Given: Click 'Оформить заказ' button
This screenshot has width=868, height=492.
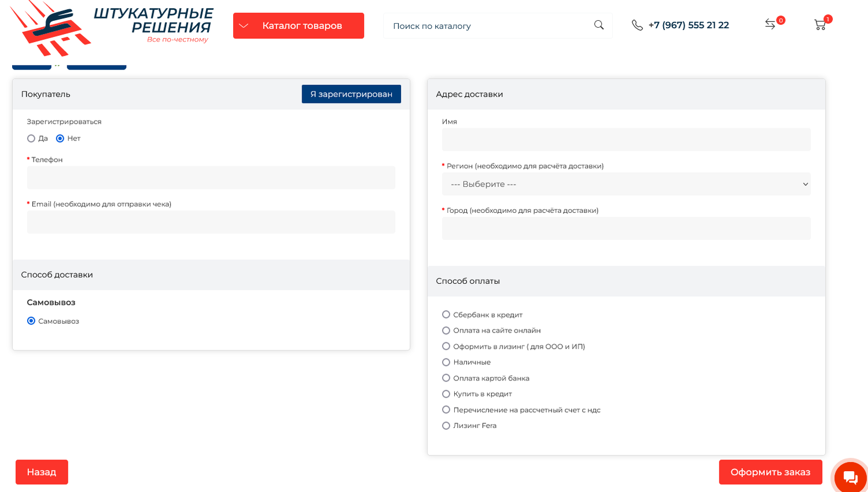Looking at the screenshot, I should coord(770,472).
